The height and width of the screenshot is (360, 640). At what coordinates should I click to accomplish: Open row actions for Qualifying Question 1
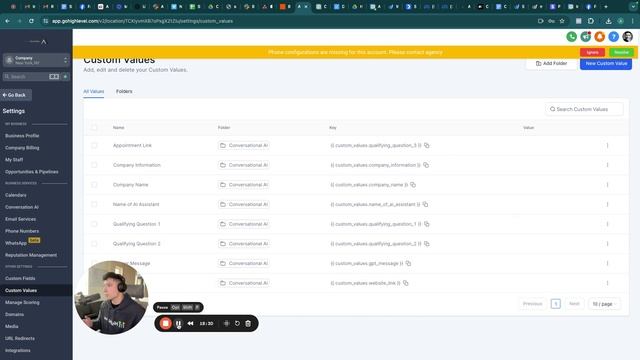coord(607,224)
